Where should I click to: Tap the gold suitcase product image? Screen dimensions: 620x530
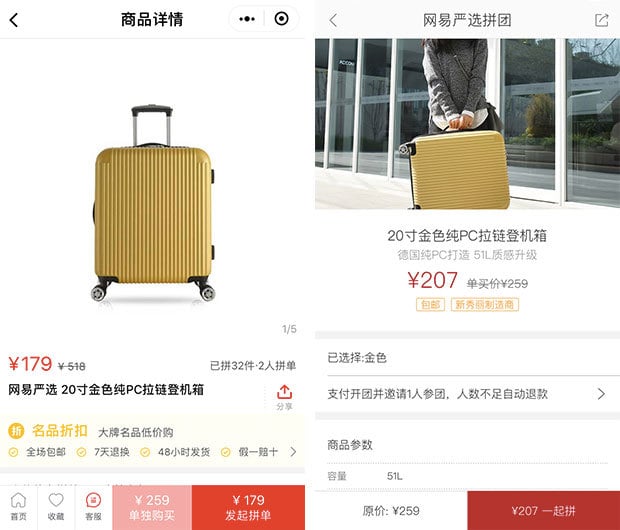pyautogui.click(x=153, y=204)
